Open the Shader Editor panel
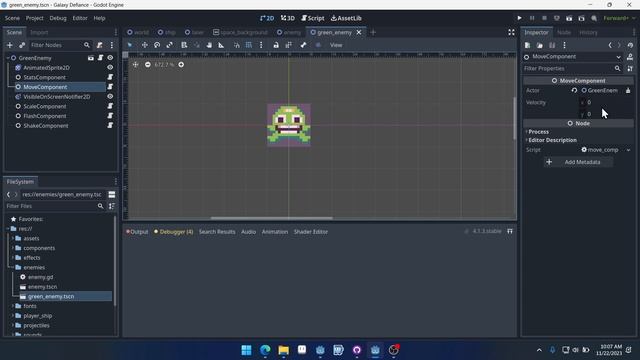The image size is (640, 360). click(x=311, y=231)
